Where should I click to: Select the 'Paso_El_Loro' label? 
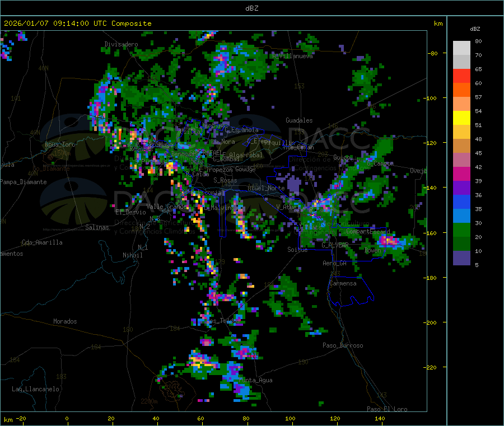coord(388,409)
